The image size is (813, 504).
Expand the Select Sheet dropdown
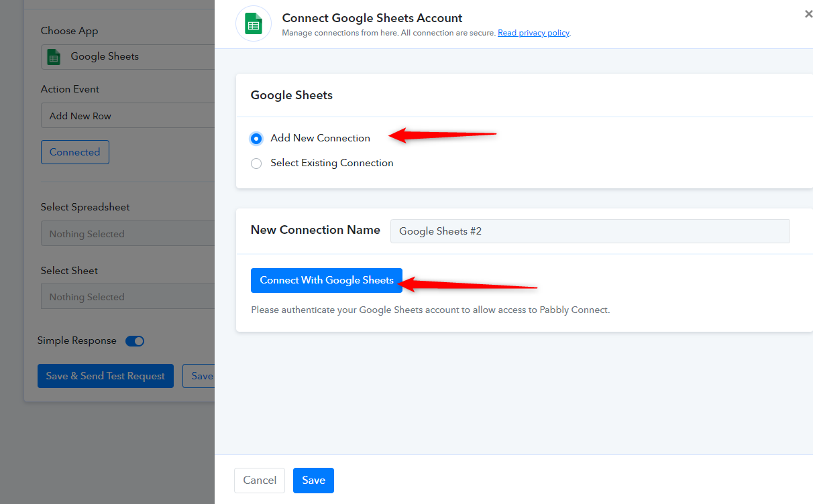(x=127, y=297)
